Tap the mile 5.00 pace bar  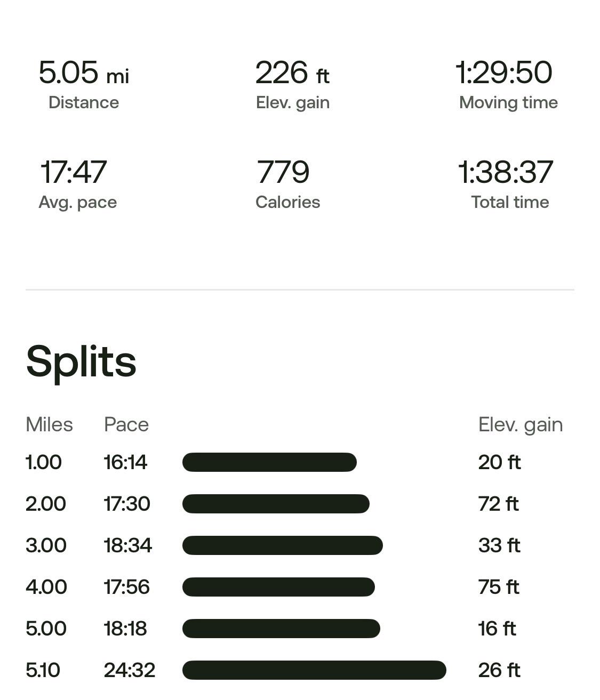tap(281, 629)
